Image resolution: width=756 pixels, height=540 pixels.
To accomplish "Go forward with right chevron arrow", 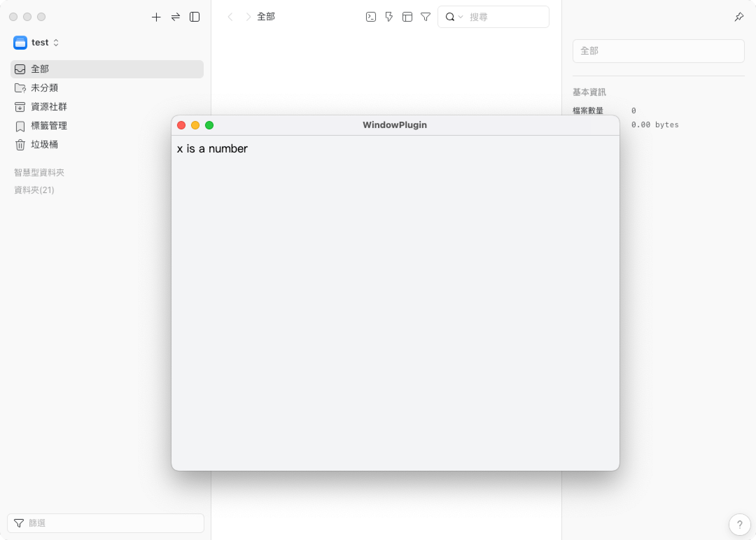I will pyautogui.click(x=248, y=17).
